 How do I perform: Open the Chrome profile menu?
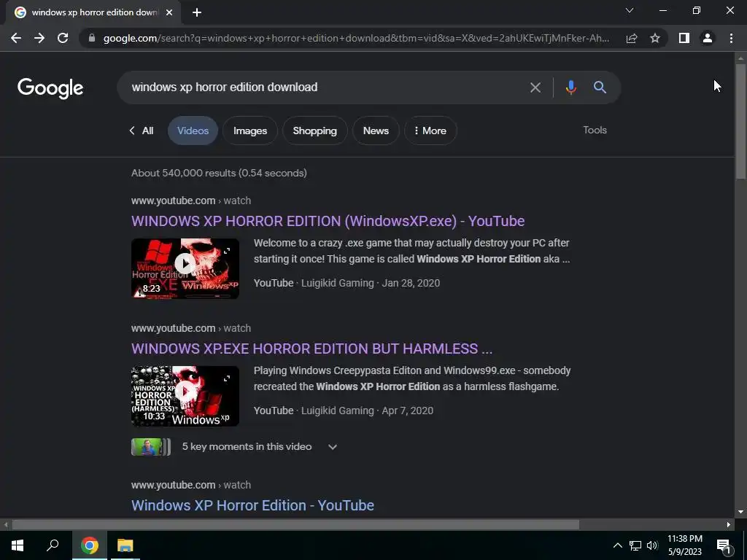pos(708,38)
